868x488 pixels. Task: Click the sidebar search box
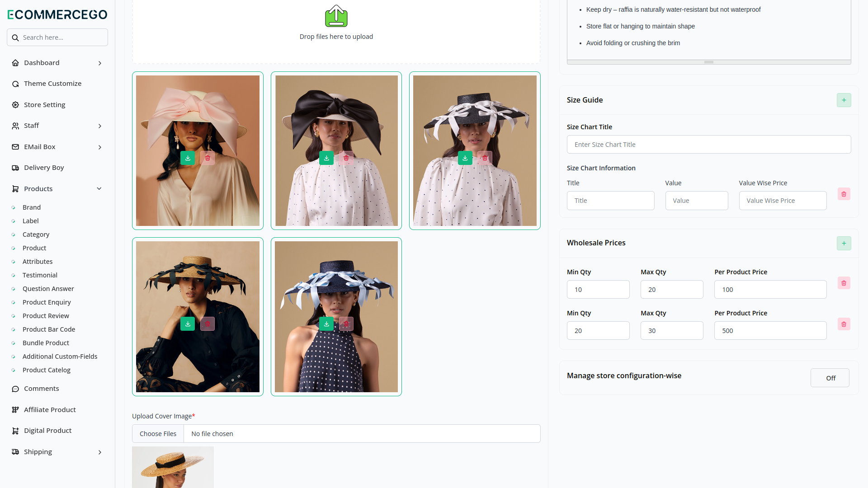(57, 38)
